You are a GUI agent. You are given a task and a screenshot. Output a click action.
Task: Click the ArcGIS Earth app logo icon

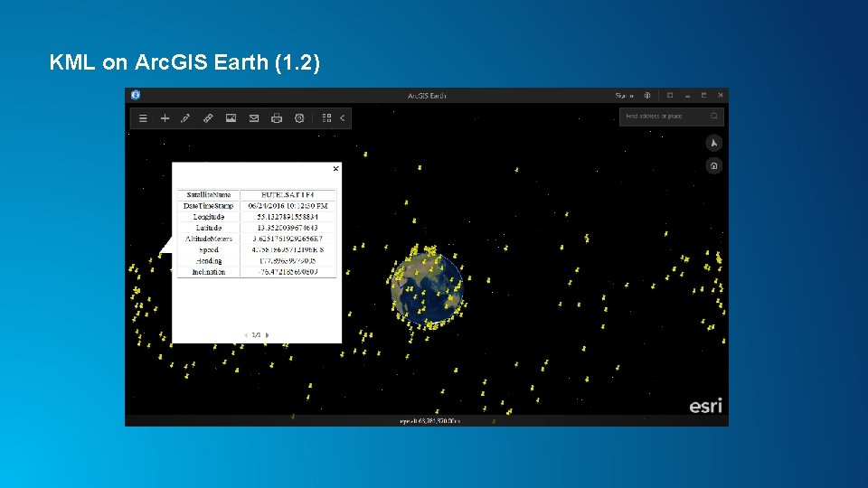(x=136, y=95)
